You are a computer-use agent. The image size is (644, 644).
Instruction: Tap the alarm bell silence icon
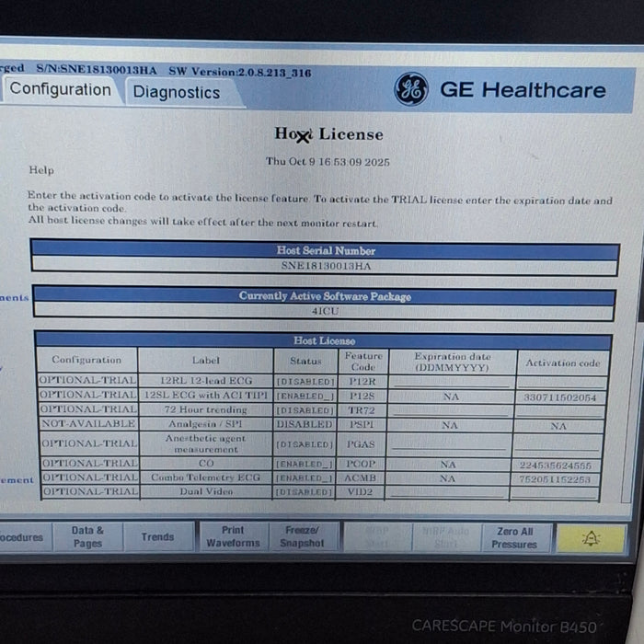pyautogui.click(x=591, y=537)
